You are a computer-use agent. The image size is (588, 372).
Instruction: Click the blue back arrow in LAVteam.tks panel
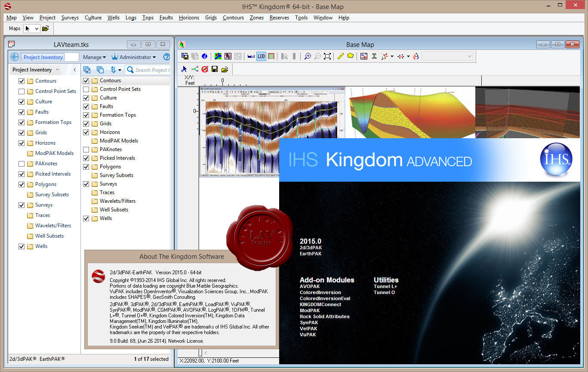click(x=15, y=57)
